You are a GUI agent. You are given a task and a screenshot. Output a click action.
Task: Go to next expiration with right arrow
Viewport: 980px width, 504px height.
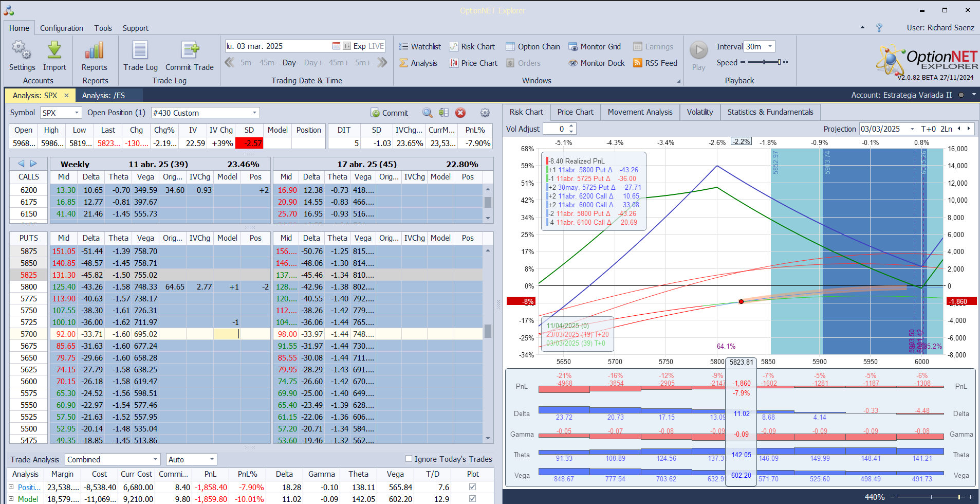33,164
